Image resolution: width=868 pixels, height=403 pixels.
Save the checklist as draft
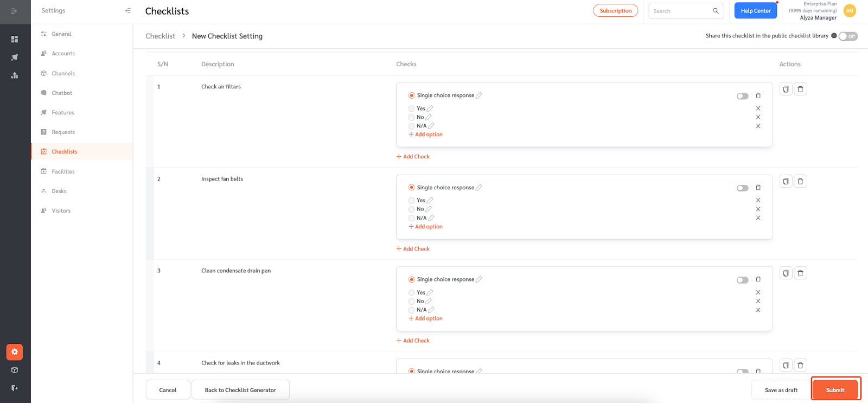pos(781,390)
